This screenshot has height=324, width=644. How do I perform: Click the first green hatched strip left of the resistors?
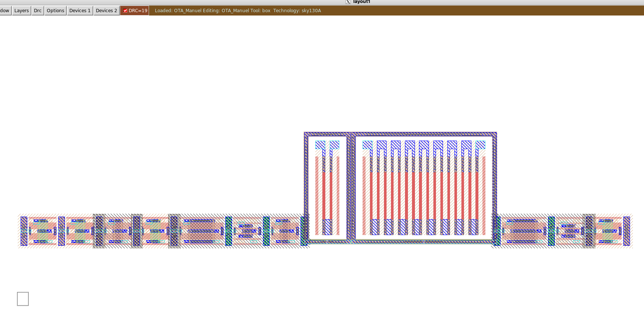pos(229,231)
